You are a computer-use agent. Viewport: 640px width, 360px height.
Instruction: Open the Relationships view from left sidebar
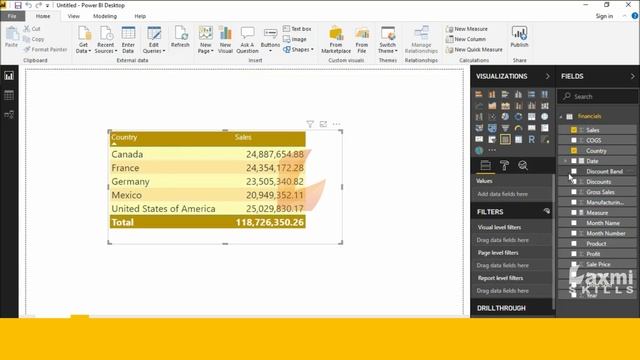coord(9,115)
